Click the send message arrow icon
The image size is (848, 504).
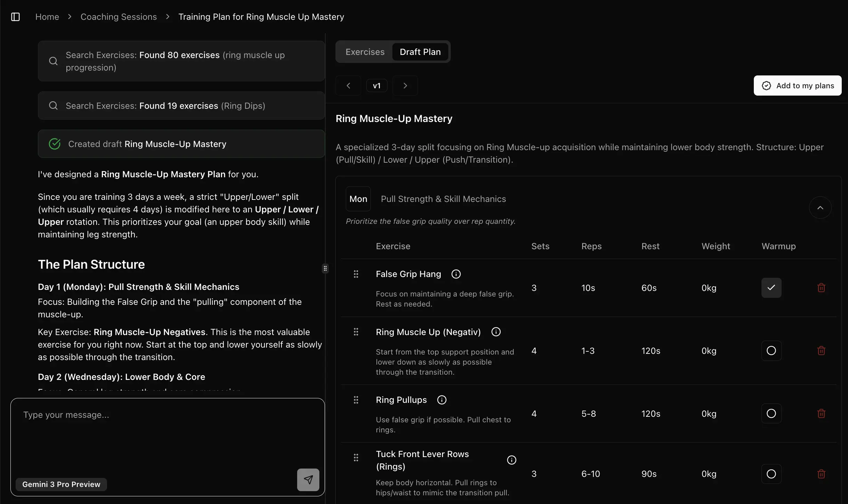(308, 480)
